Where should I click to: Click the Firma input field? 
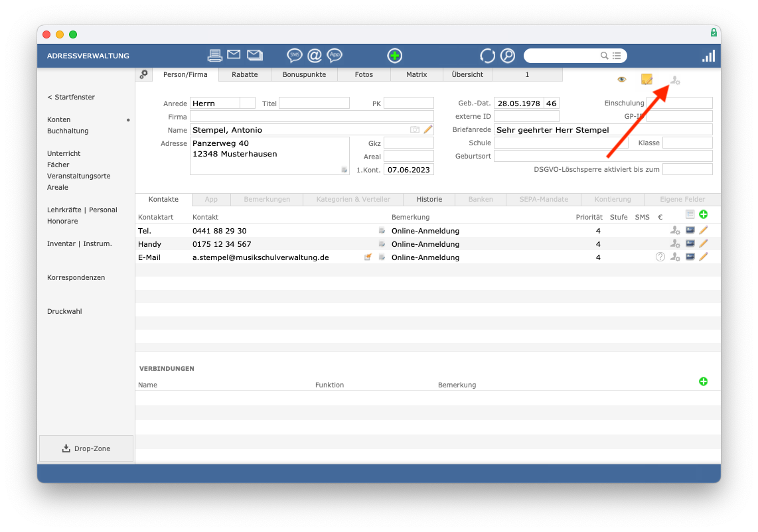(312, 117)
